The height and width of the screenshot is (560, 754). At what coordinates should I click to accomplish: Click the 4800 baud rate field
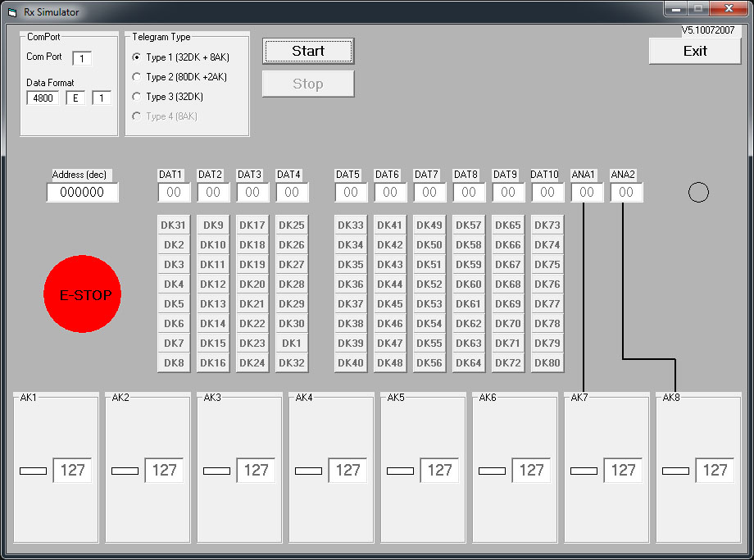43,98
